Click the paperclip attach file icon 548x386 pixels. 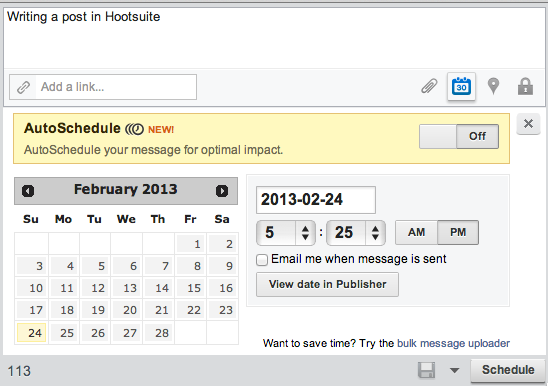click(x=429, y=86)
